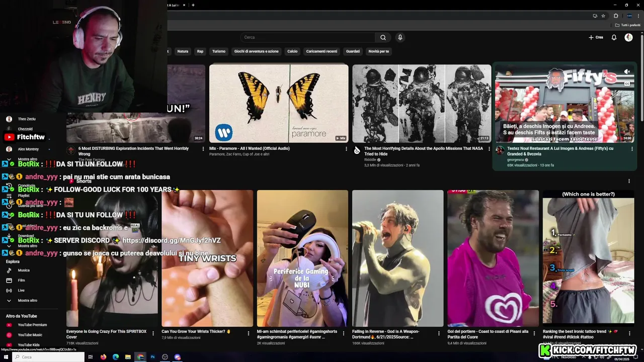644x362 pixels.
Task: Open Microsoft Edge from the taskbar
Action: pos(116,357)
